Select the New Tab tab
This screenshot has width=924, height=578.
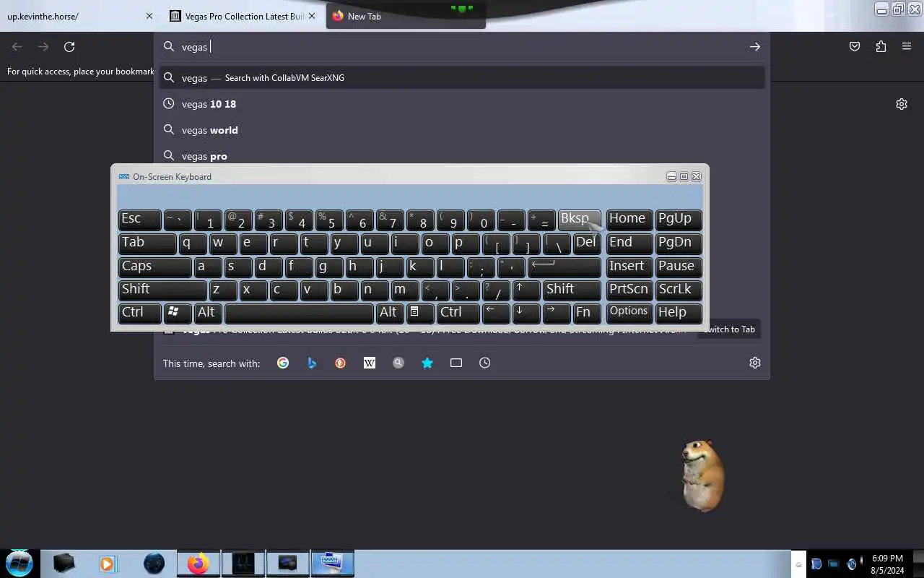406,16
